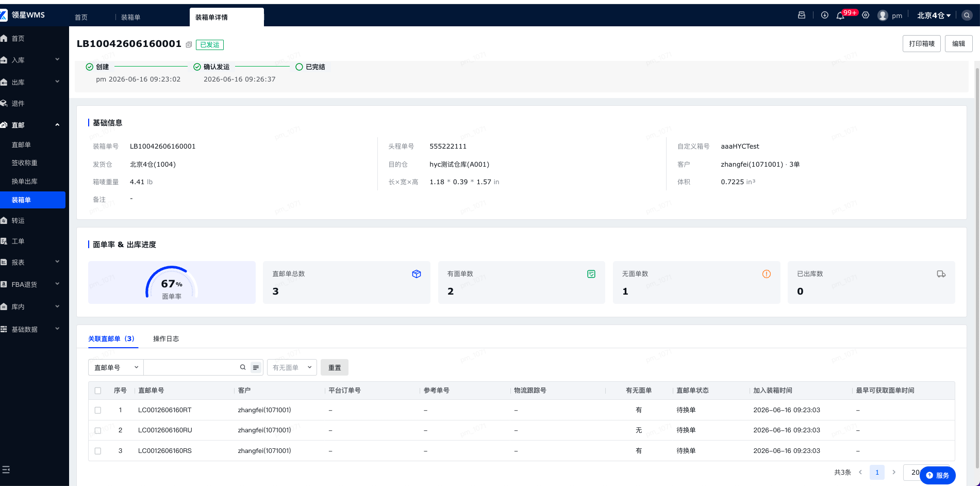Viewport: 980px width, 486px height.
Task: Go to next page arrow
Action: point(894,472)
